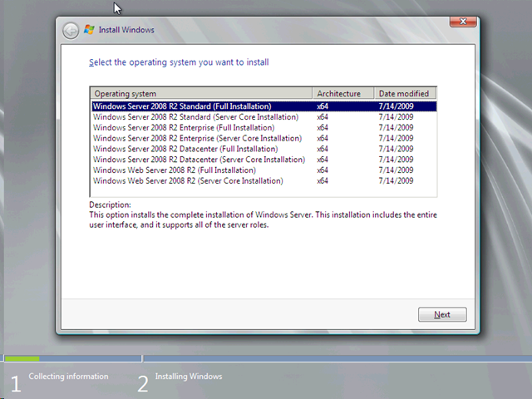The image size is (532, 399).
Task: Select Windows Server 2008 R2 Enterprise (Server Core Installation)
Action: [264, 138]
